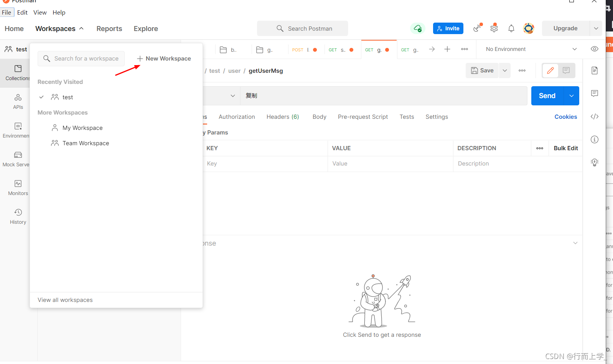Screen dimensions: 613x364
Task: Open the POST request tab
Action: (x=305, y=50)
